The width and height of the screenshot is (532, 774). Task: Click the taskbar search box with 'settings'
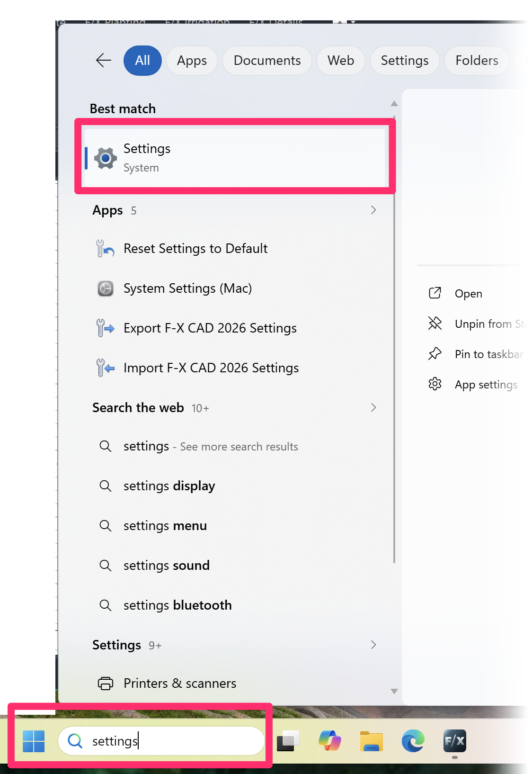pos(161,741)
